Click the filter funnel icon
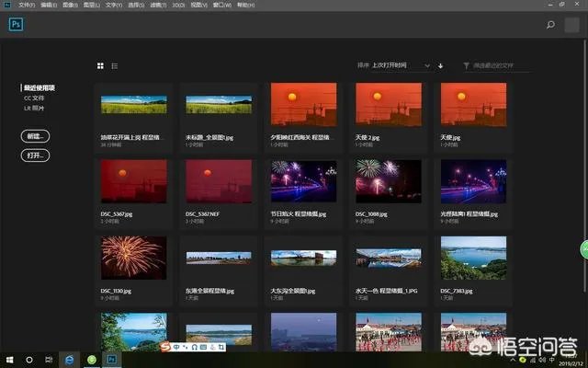This screenshot has height=368, width=588. click(x=466, y=65)
